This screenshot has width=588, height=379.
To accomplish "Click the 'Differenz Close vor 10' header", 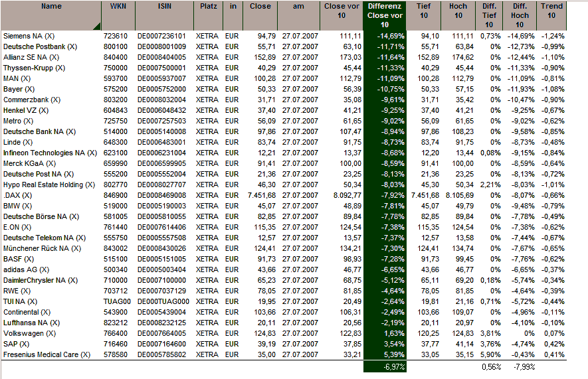I will coord(385,15).
